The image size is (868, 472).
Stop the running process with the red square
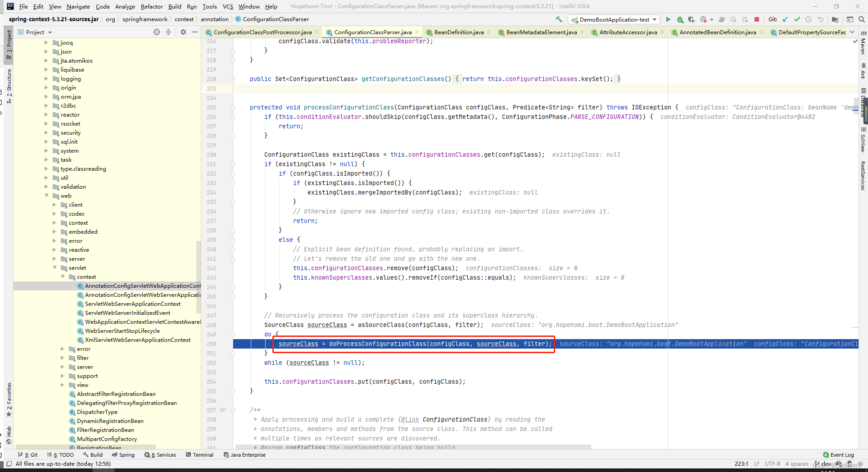[757, 19]
